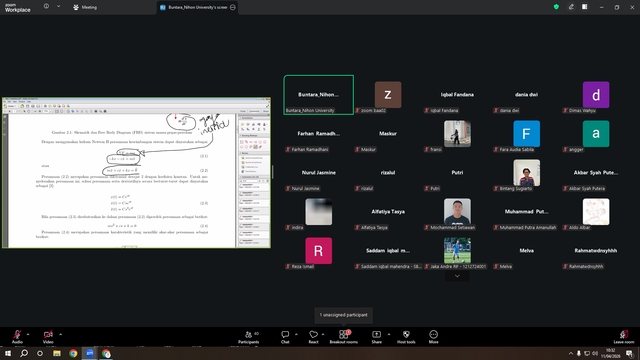The height and width of the screenshot is (360, 640).
Task: Open Google Chrome from the taskbar
Action: [73, 353]
